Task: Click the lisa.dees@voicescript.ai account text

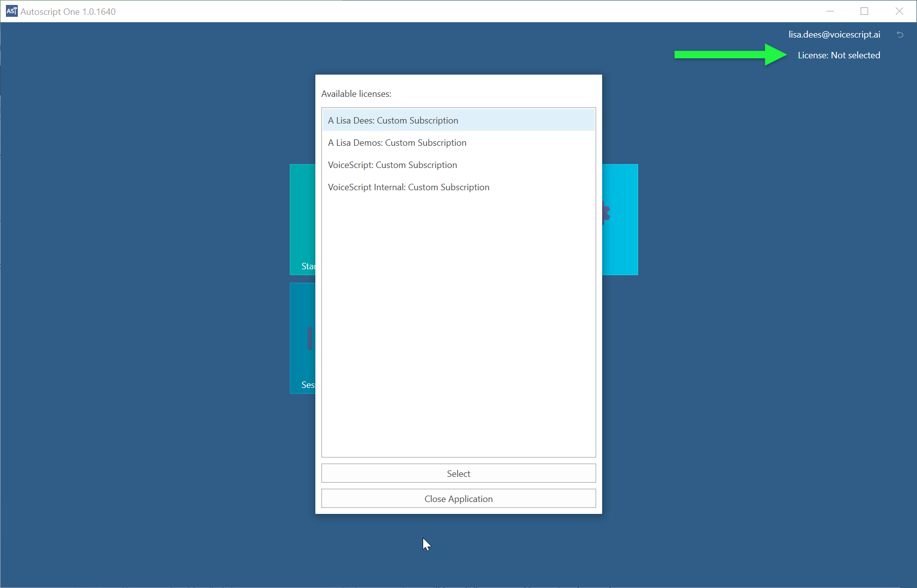Action: tap(834, 35)
